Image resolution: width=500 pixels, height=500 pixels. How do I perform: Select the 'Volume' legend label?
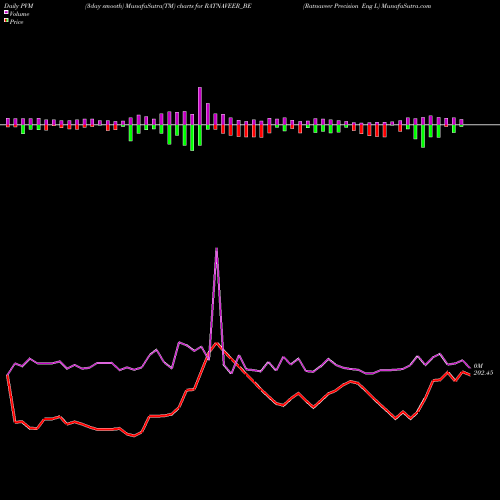(19, 14)
